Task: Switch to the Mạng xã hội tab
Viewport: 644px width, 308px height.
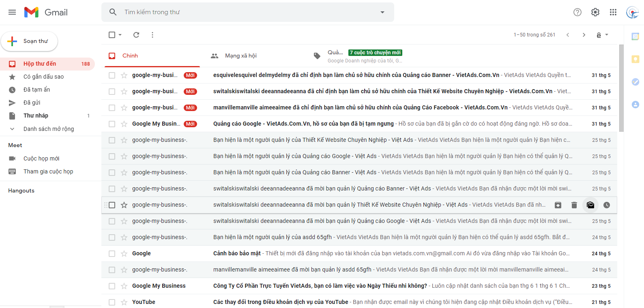Action: [x=240, y=56]
